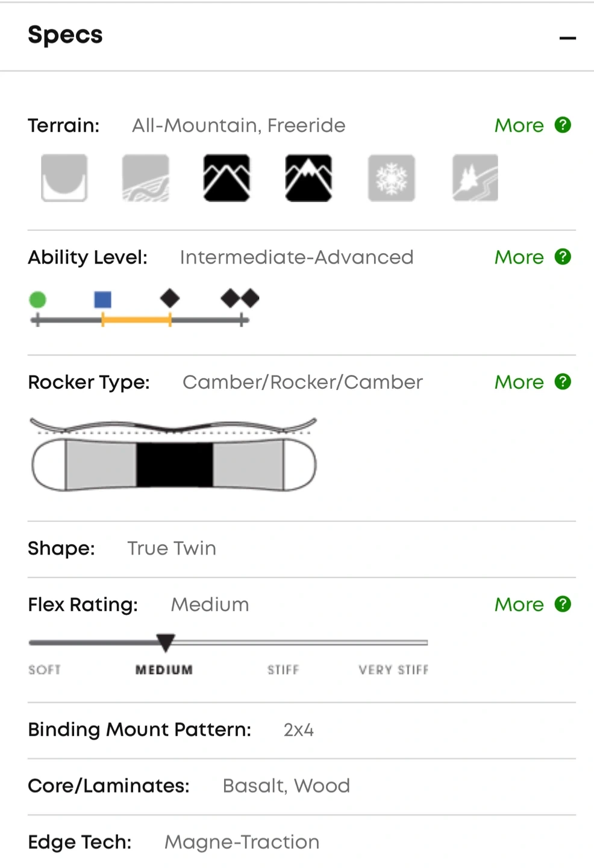This screenshot has width=594, height=868.
Task: Click the snowflake powder terrain icon
Action: (392, 178)
